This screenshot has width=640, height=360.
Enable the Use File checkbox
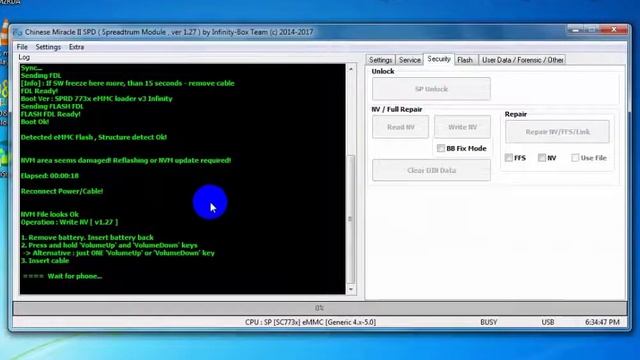tap(575, 158)
